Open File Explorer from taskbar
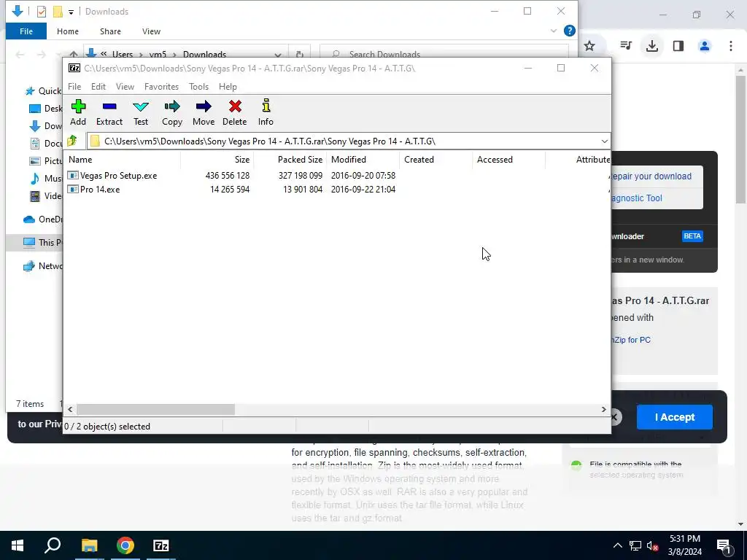The image size is (747, 560). point(89,545)
